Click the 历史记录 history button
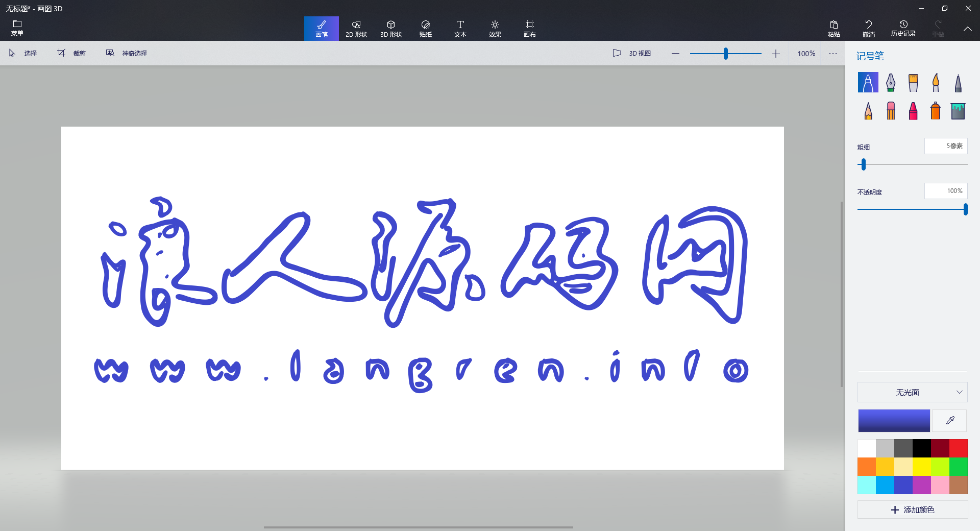 903,29
